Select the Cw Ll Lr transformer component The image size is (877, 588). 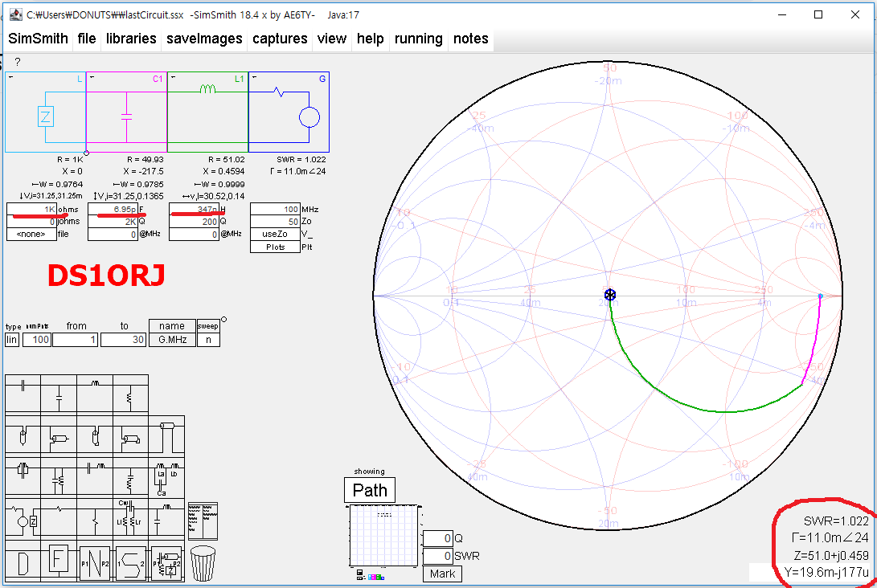coord(130,517)
